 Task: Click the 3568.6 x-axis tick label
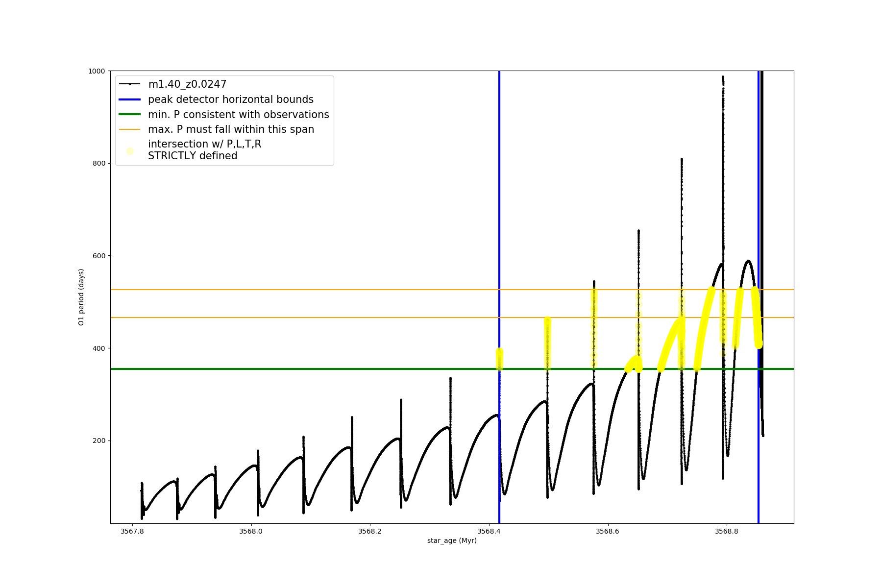(608, 531)
